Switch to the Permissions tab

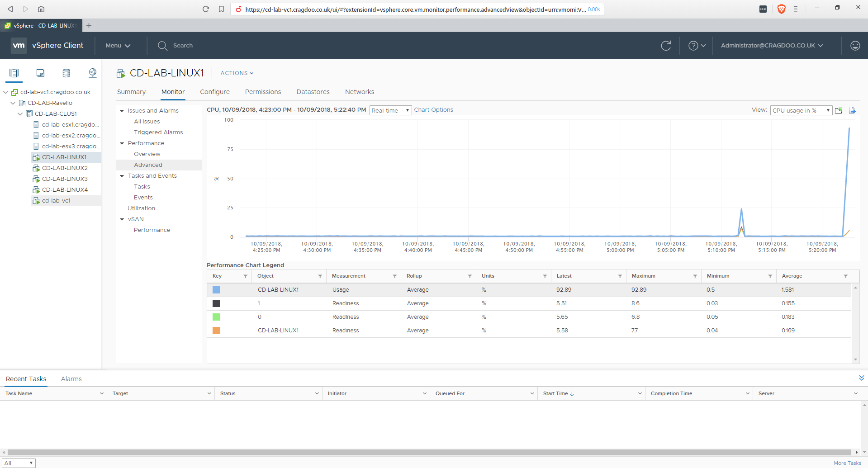tap(263, 92)
